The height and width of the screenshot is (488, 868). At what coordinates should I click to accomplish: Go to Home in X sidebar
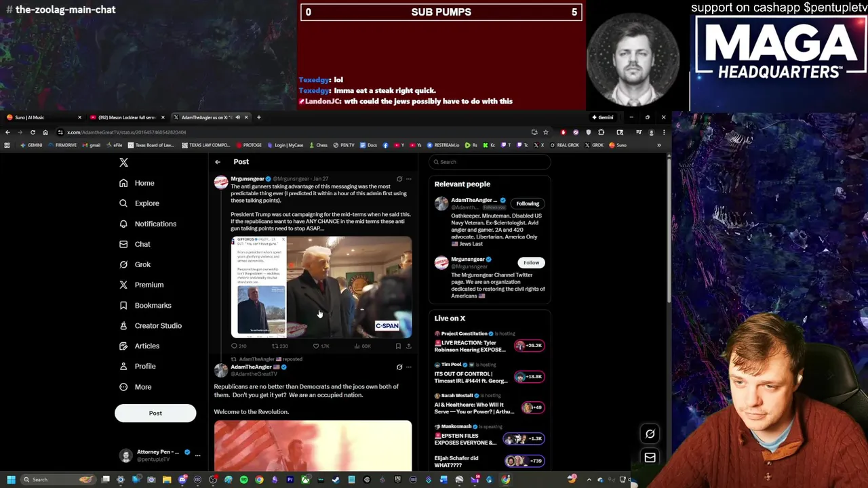136,183
